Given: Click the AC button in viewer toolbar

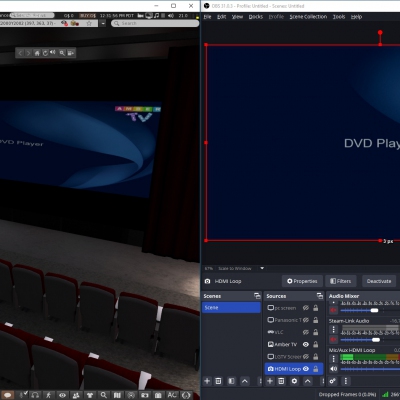Looking at the screenshot, I should (172, 395).
